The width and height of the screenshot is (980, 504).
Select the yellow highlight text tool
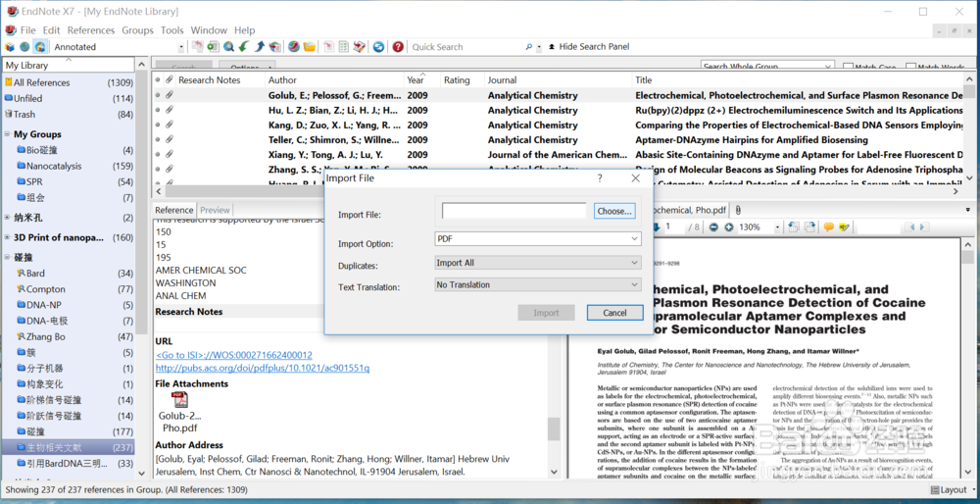(845, 227)
